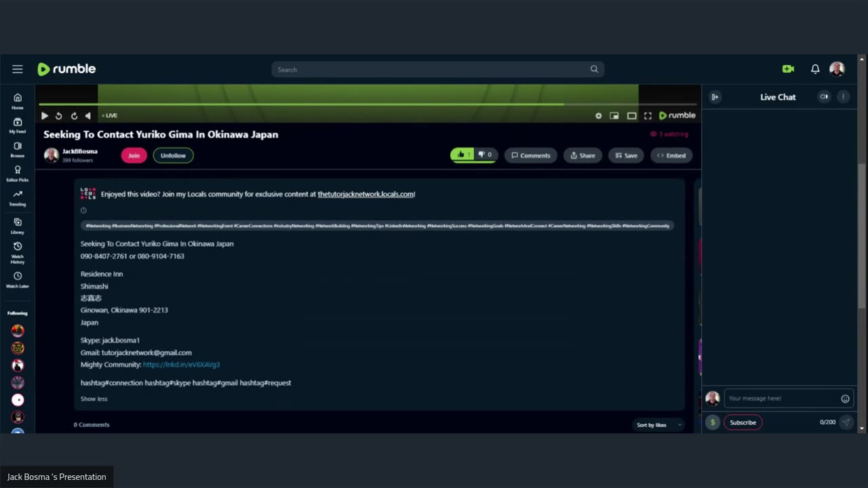Click the green go-live camera icon
Viewport: 868px width, 488px height.
coord(788,69)
